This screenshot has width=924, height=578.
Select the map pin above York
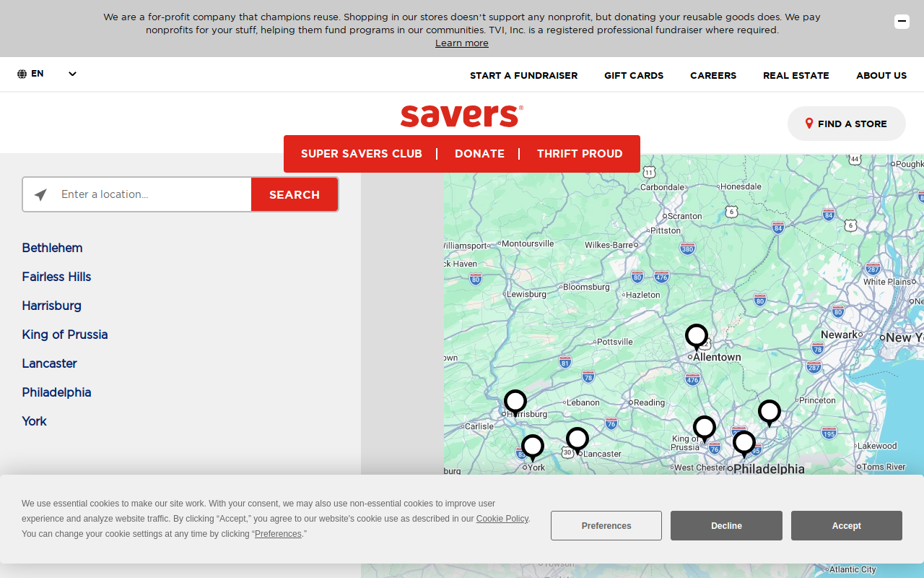[533, 448]
